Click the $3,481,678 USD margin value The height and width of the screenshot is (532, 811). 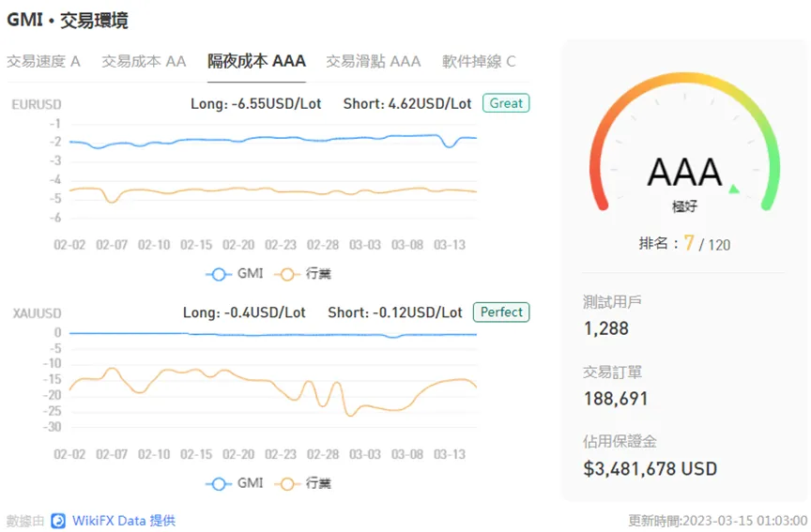650,469
